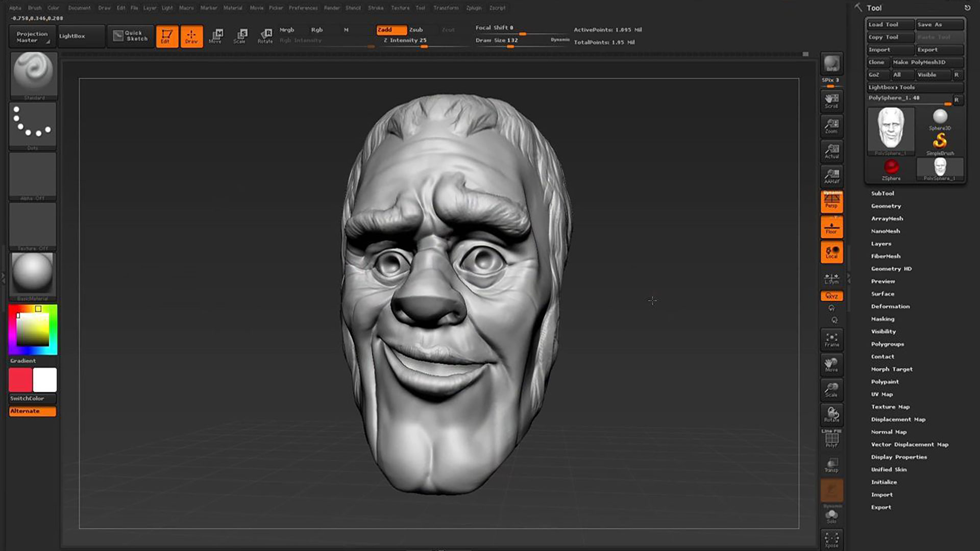This screenshot has width=980, height=551.
Task: Expand the Morph Target section
Action: pos(892,369)
